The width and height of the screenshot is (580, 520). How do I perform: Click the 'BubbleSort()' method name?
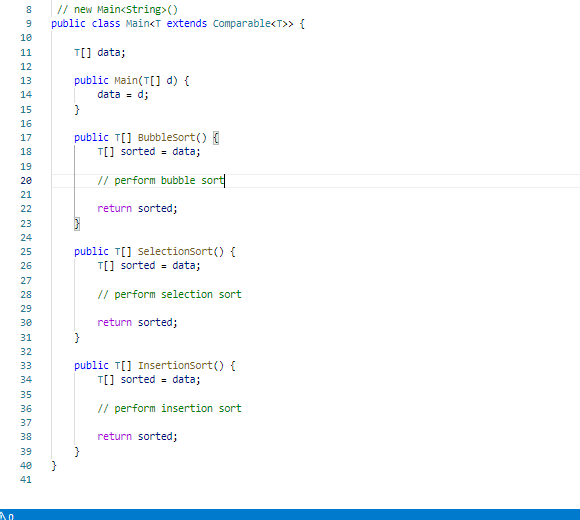[x=172, y=138]
